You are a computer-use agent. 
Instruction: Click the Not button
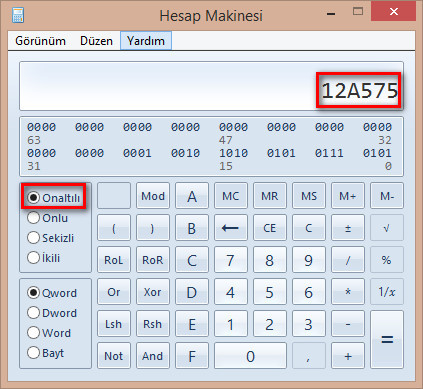114,356
